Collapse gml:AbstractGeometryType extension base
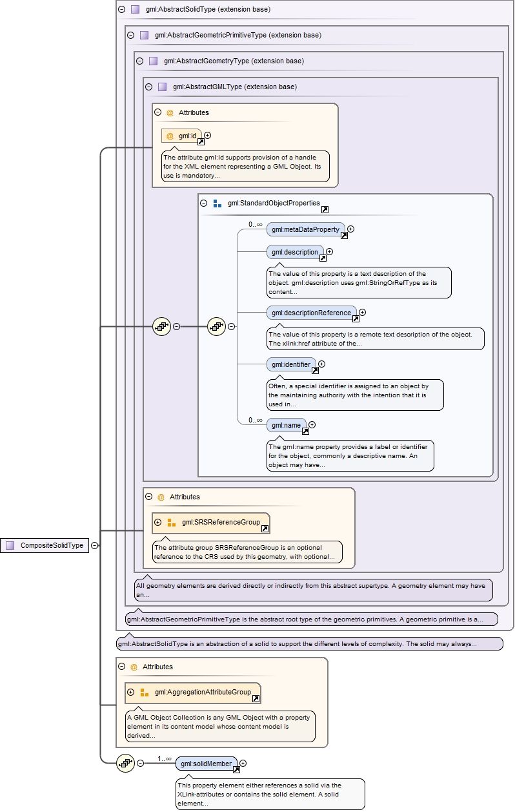The width and height of the screenshot is (515, 812). (139, 61)
